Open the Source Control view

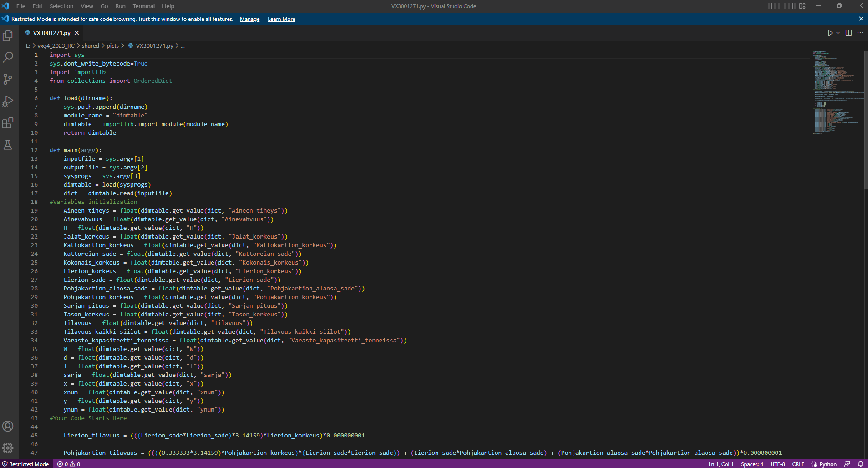pyautogui.click(x=8, y=79)
